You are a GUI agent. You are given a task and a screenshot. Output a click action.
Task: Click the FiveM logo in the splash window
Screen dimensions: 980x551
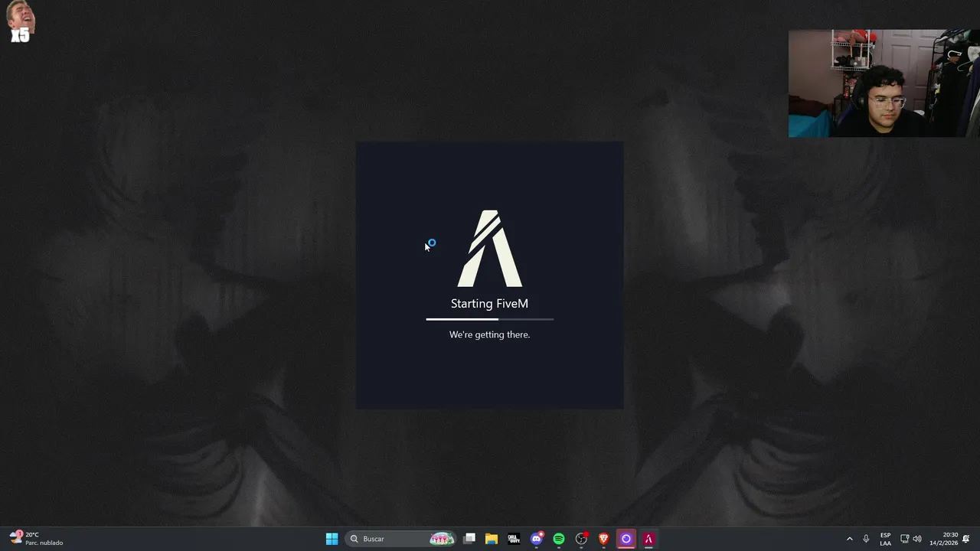(490, 249)
